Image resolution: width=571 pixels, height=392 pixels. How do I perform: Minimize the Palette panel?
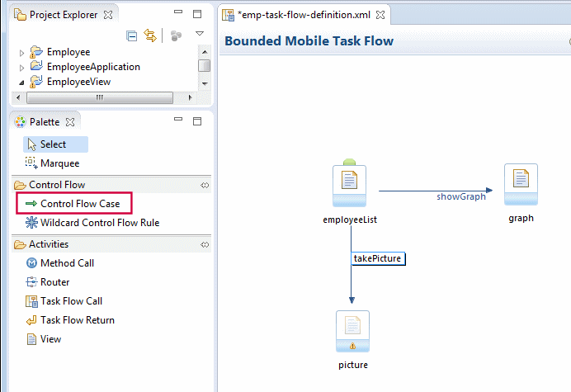coord(178,119)
